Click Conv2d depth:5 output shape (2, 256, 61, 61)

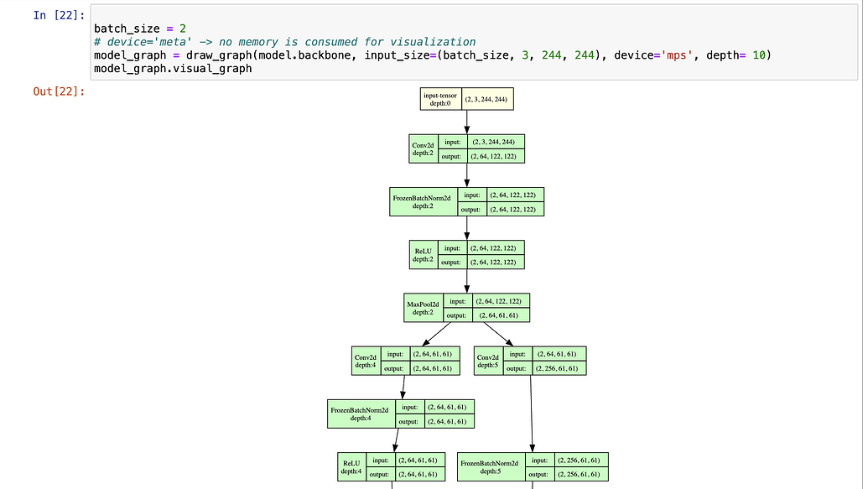pyautogui.click(x=559, y=368)
